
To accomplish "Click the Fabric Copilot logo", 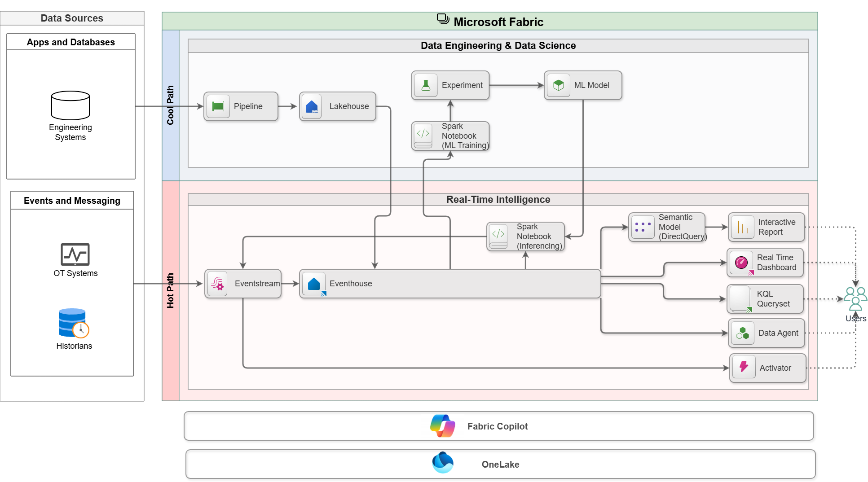I will point(442,425).
